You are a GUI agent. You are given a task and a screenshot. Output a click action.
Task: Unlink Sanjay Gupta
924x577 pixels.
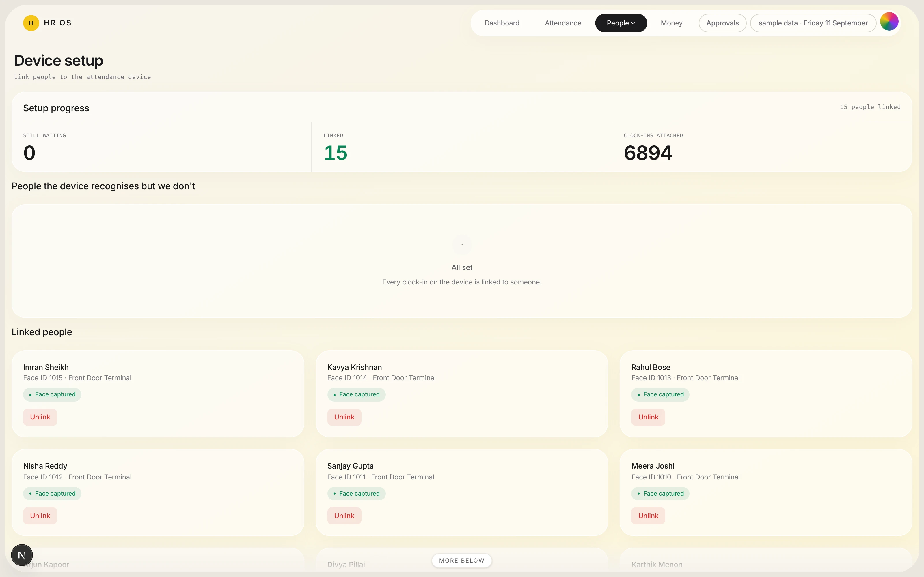344,516
